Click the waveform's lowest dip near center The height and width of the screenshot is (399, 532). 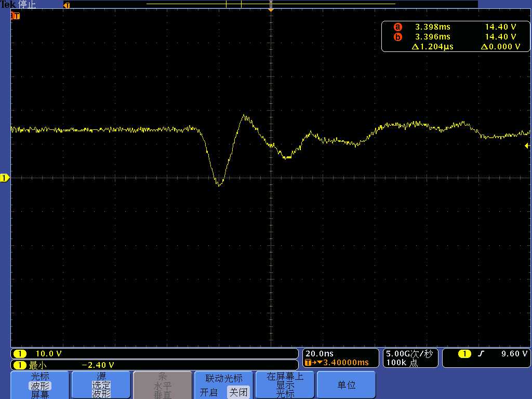(219, 185)
